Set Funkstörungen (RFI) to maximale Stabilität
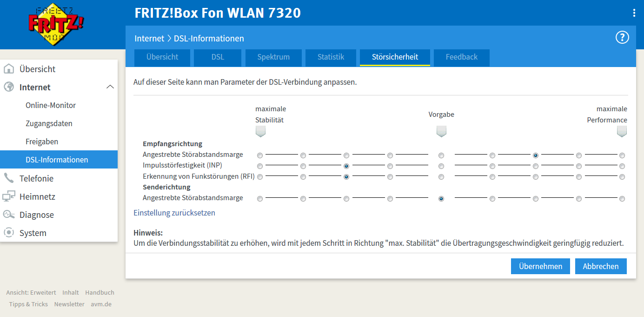This screenshot has width=644, height=317. (260, 177)
